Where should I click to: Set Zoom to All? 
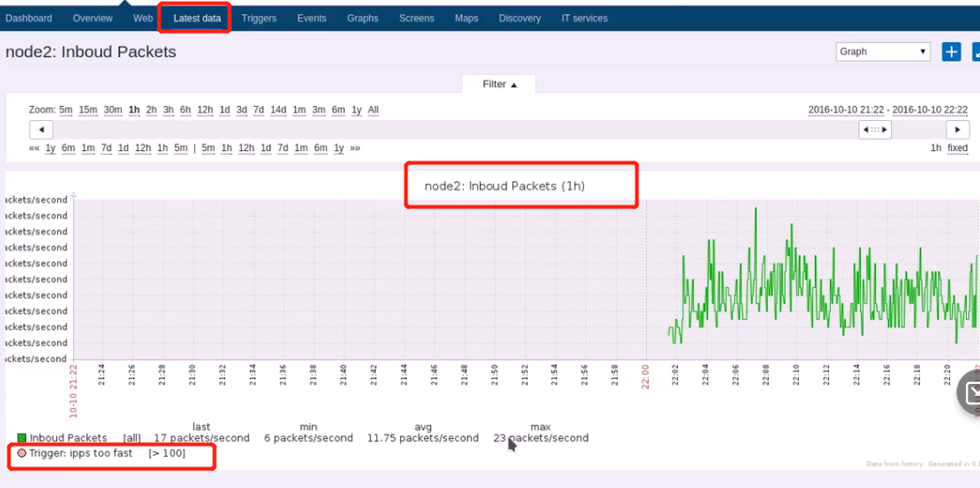[x=373, y=110]
